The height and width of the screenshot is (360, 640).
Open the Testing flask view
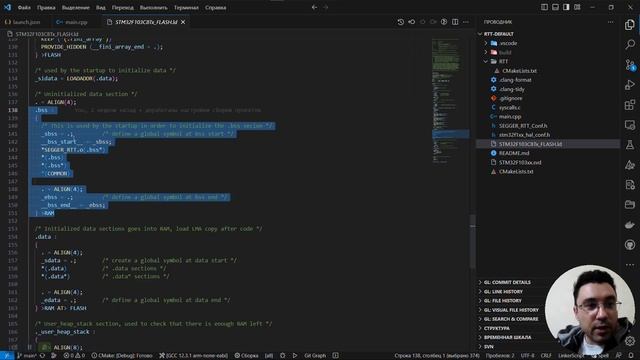(630, 145)
